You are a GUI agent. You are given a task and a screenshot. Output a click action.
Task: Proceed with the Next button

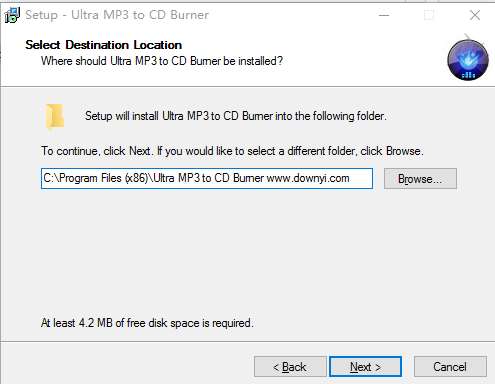[365, 367]
